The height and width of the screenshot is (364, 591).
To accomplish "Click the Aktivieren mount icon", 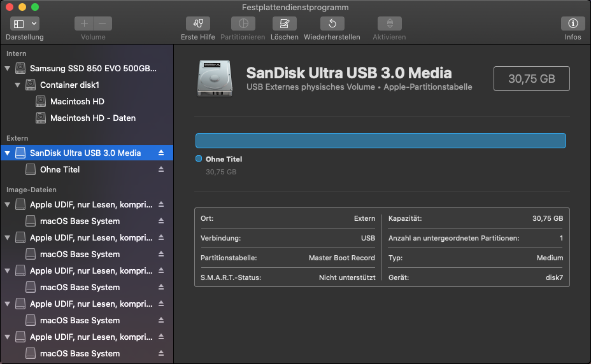I will coord(389,24).
